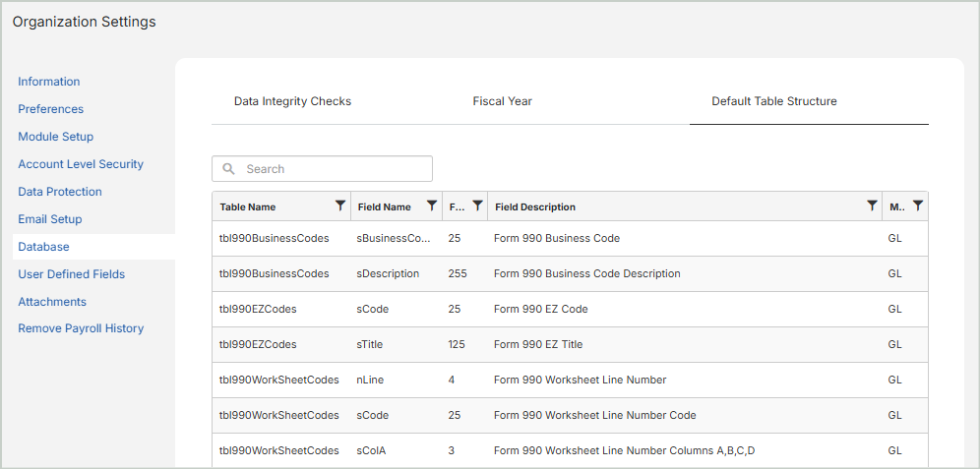The height and width of the screenshot is (469, 980).
Task: Open the field length column filter icon
Action: pyautogui.click(x=477, y=205)
